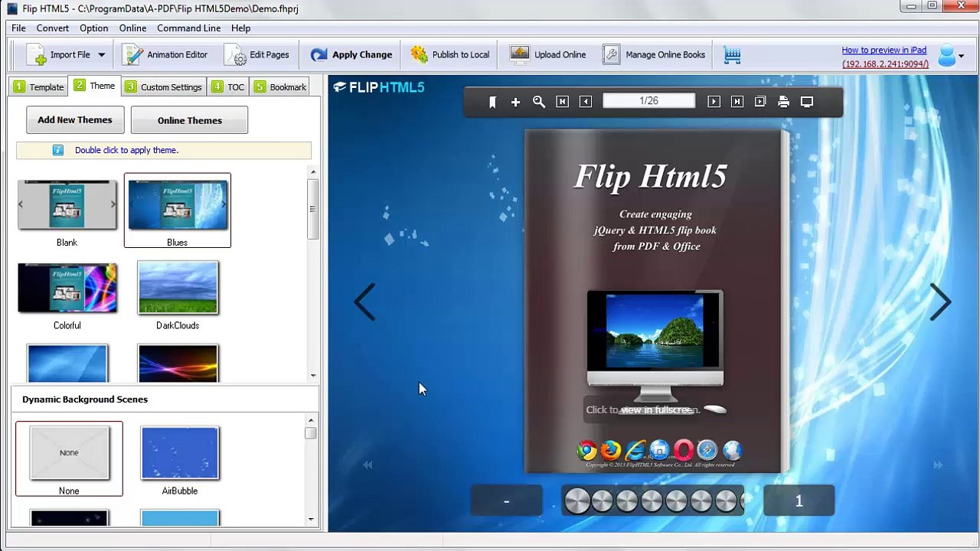Open the Convert menu
Viewport: 980px width, 551px height.
pos(53,28)
